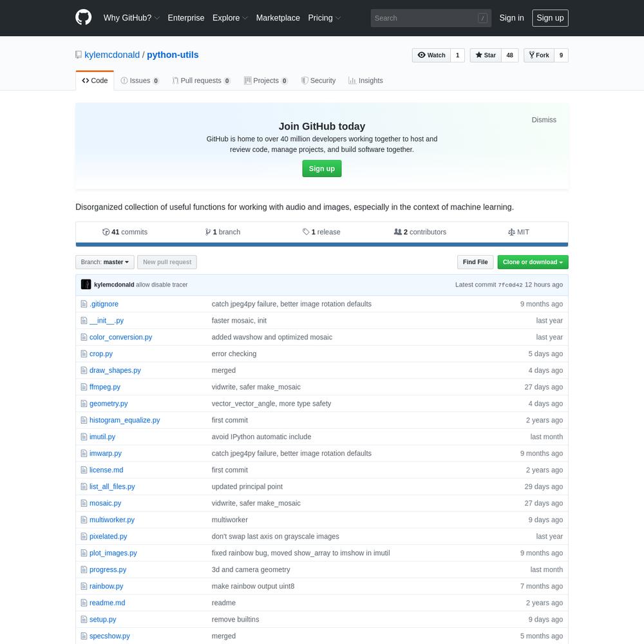
Task: Click the file icon beside mosaic.py
Action: pyautogui.click(x=84, y=503)
